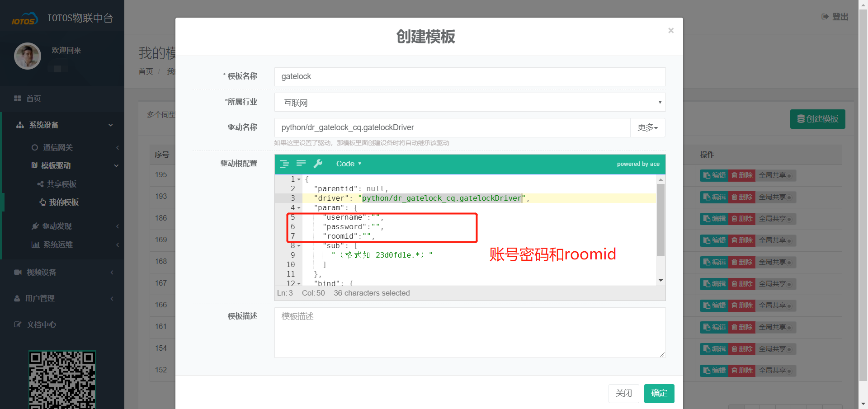The image size is (868, 409).
Task: Click into the 模板描述 text area
Action: click(x=470, y=333)
